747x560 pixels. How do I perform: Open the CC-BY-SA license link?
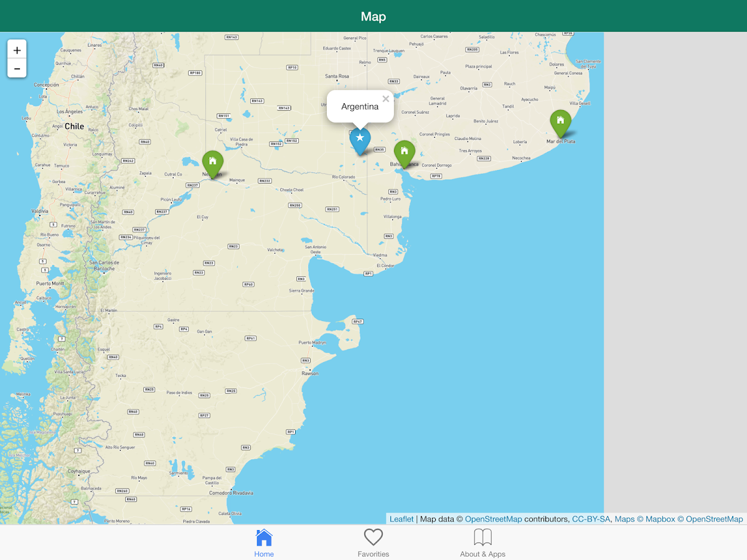[x=591, y=519]
